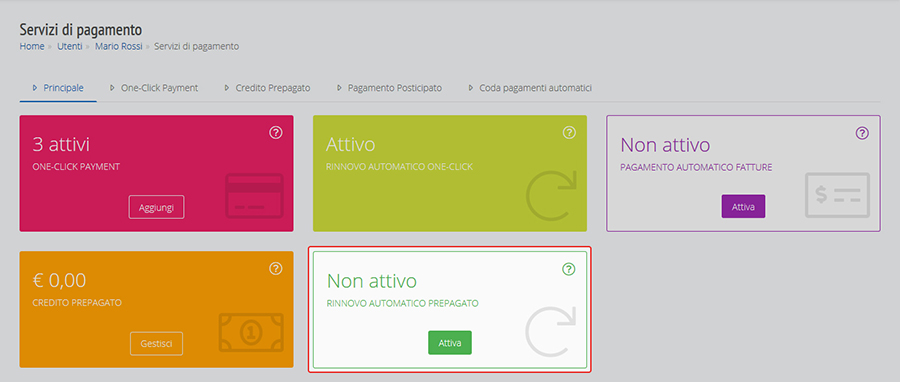Click the credit card icon on One-Click Payment card
The image size is (900, 382).
click(x=254, y=196)
